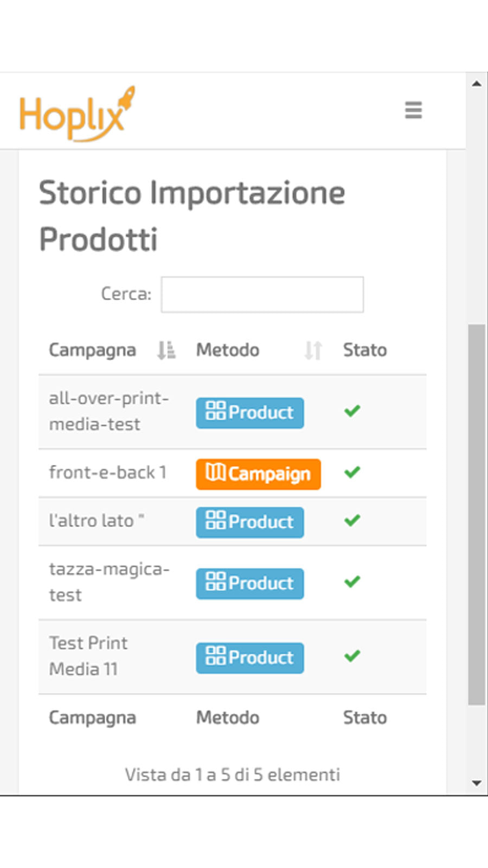Sort table by Metodo column icon
488x868 pixels.
(313, 350)
